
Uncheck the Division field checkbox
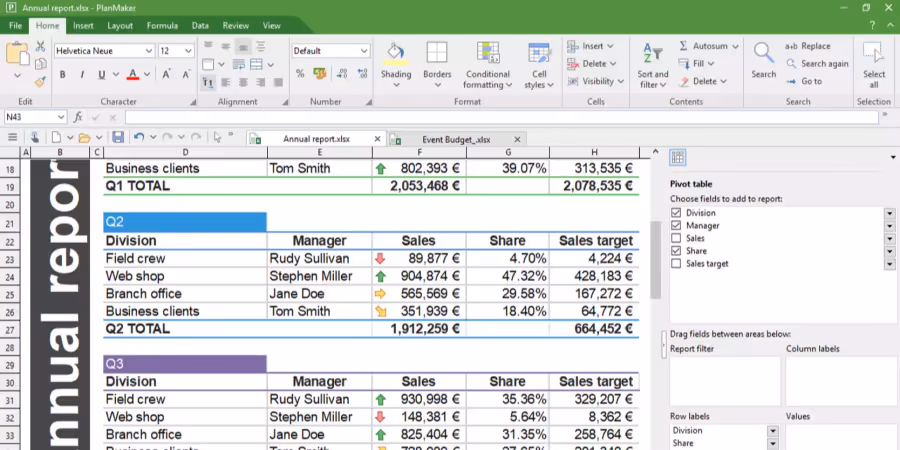pos(676,213)
